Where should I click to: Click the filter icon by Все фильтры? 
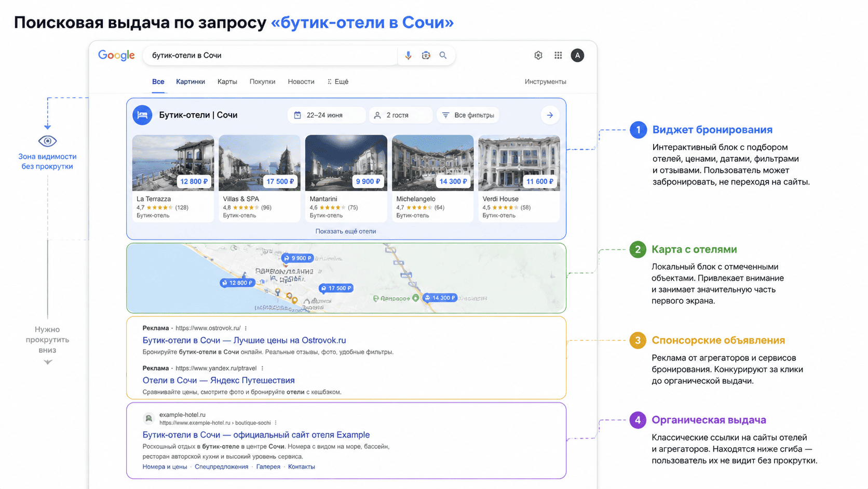coord(445,115)
